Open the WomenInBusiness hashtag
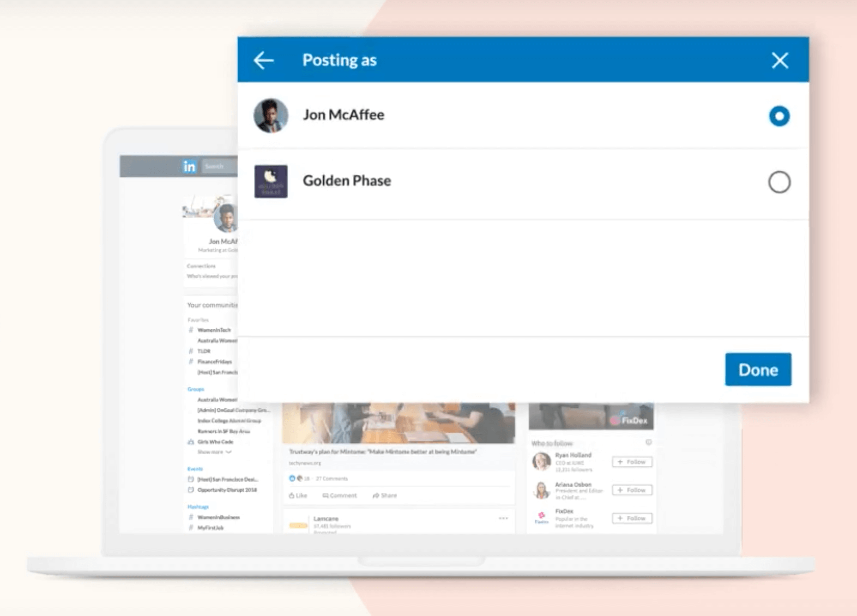The image size is (857, 616). (x=218, y=517)
